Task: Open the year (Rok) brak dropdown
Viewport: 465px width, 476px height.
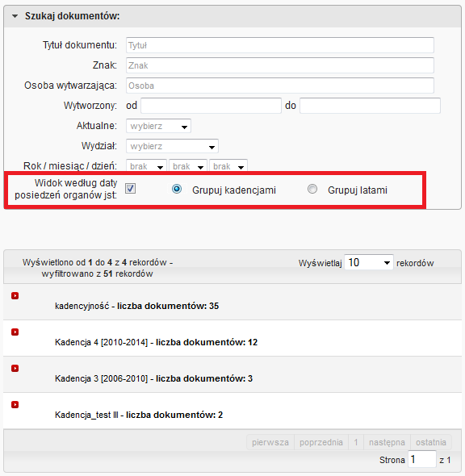Action: pos(146,165)
